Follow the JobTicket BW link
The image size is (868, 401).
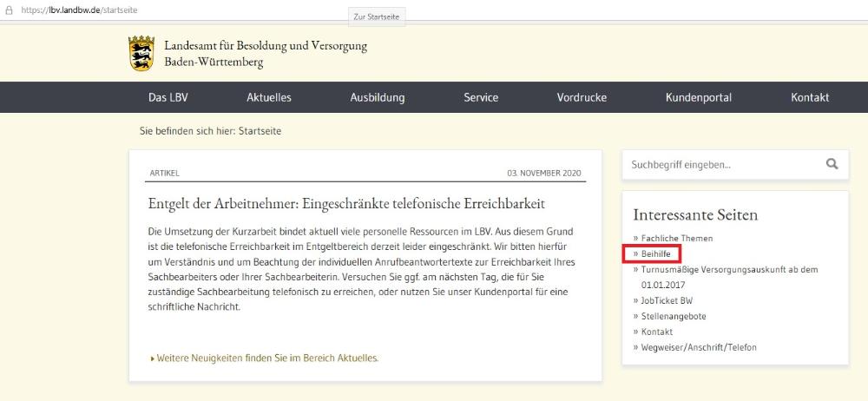[667, 300]
